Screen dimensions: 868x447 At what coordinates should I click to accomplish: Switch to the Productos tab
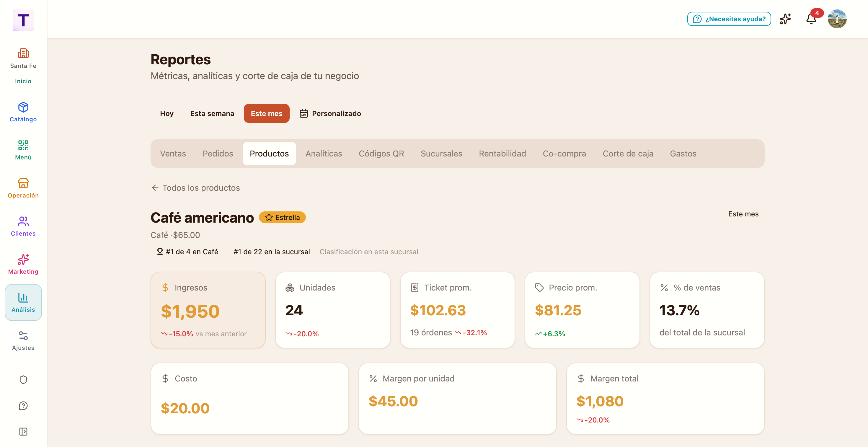(269, 154)
